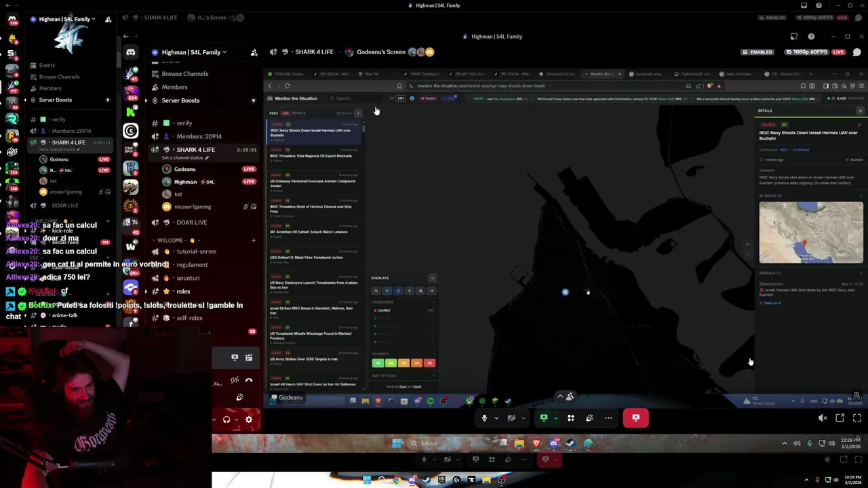Show members chevron above call controls

click(x=560, y=396)
